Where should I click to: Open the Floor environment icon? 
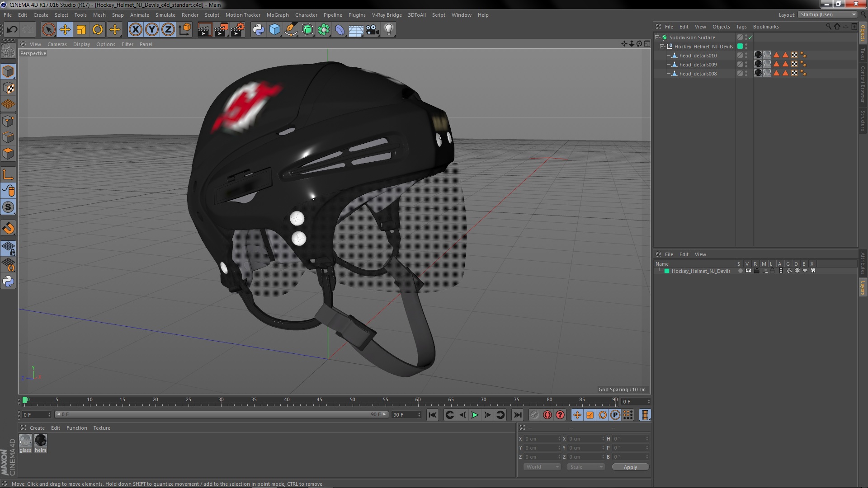pyautogui.click(x=356, y=30)
